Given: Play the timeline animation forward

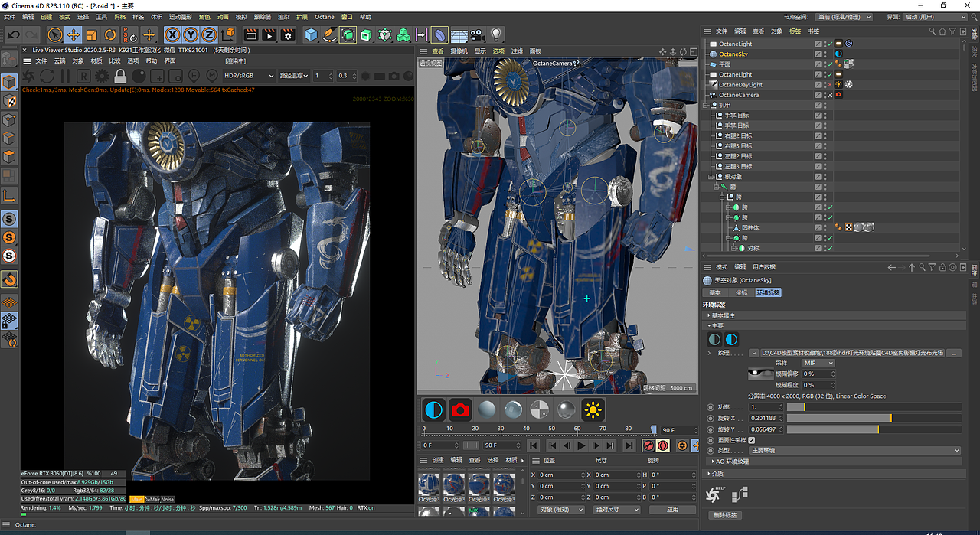Looking at the screenshot, I should [x=581, y=445].
